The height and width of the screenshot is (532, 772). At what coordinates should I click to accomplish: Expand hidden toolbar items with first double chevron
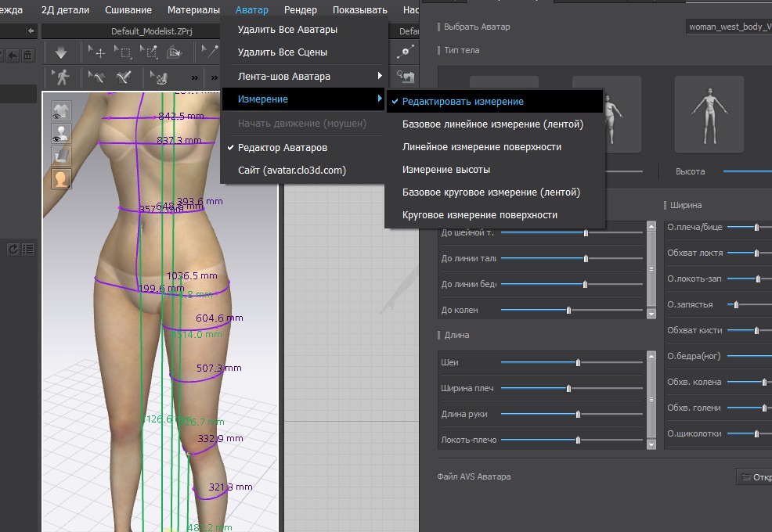[x=195, y=77]
